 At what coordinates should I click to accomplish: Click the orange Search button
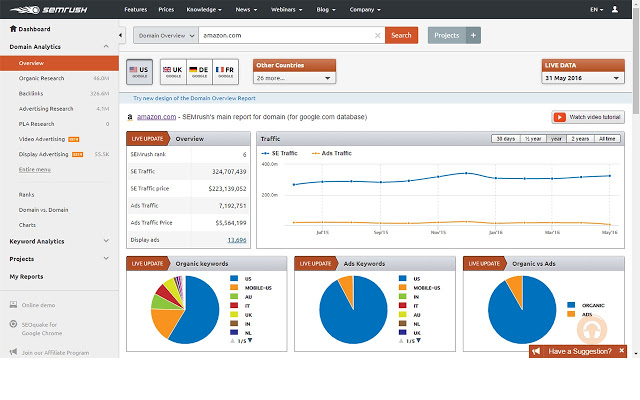tap(401, 36)
